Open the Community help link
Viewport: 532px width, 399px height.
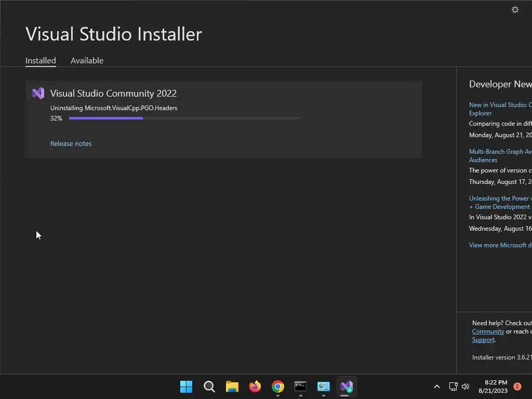click(x=488, y=331)
